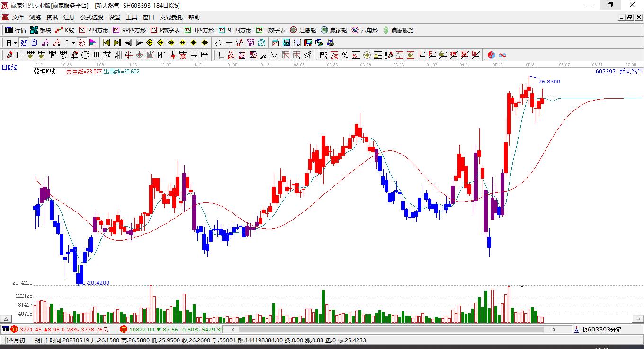
Task: Click the yin-yang taiji icon
Action: [492, 55]
